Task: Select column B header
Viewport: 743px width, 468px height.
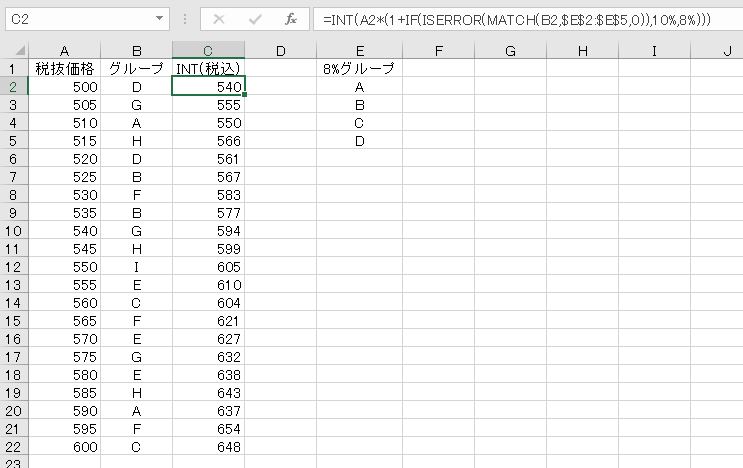Action: [136, 51]
